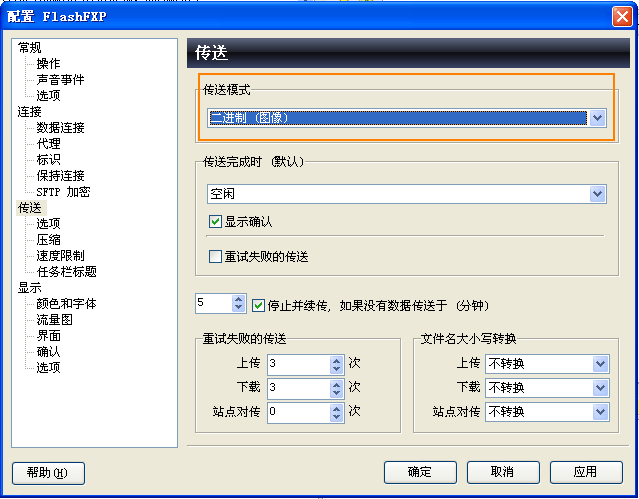Increase 上传 retry count
The width and height of the screenshot is (639, 499).
[x=336, y=360]
